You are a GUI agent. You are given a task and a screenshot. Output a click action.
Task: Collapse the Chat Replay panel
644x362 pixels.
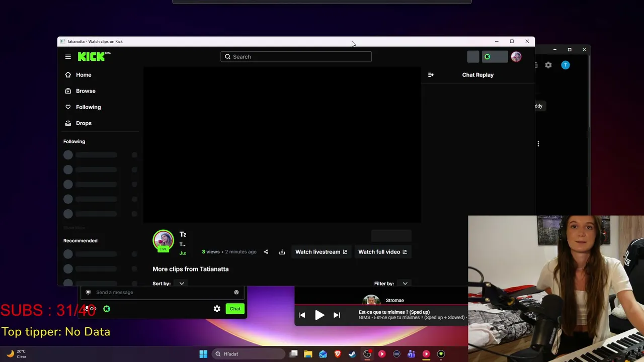point(431,75)
